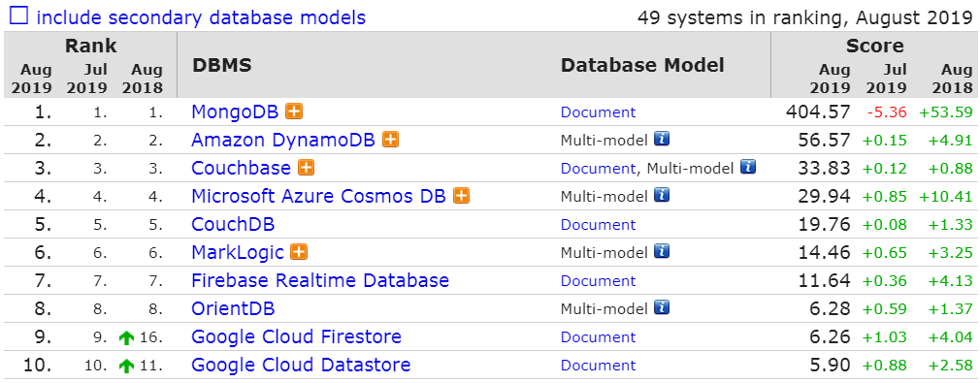Click Multi-model text in Amazon DynamoDB row
The image size is (980, 383).
(604, 140)
